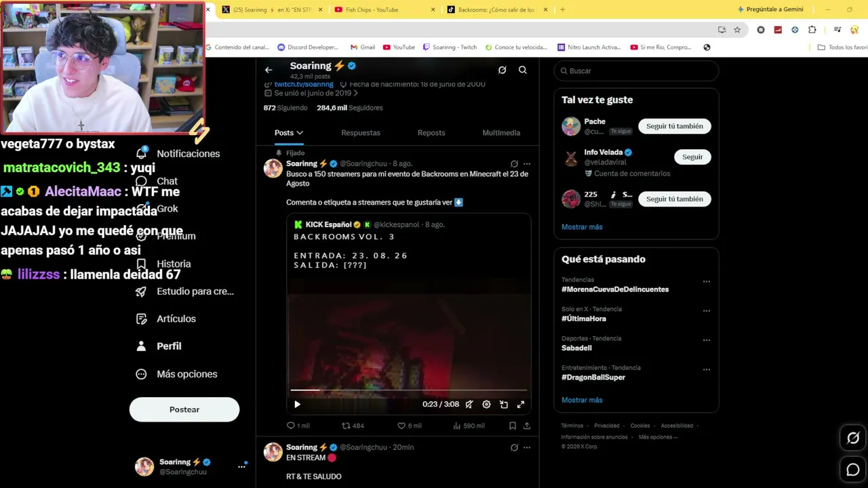Expand the video to fullscreen
The width and height of the screenshot is (868, 488).
(521, 405)
